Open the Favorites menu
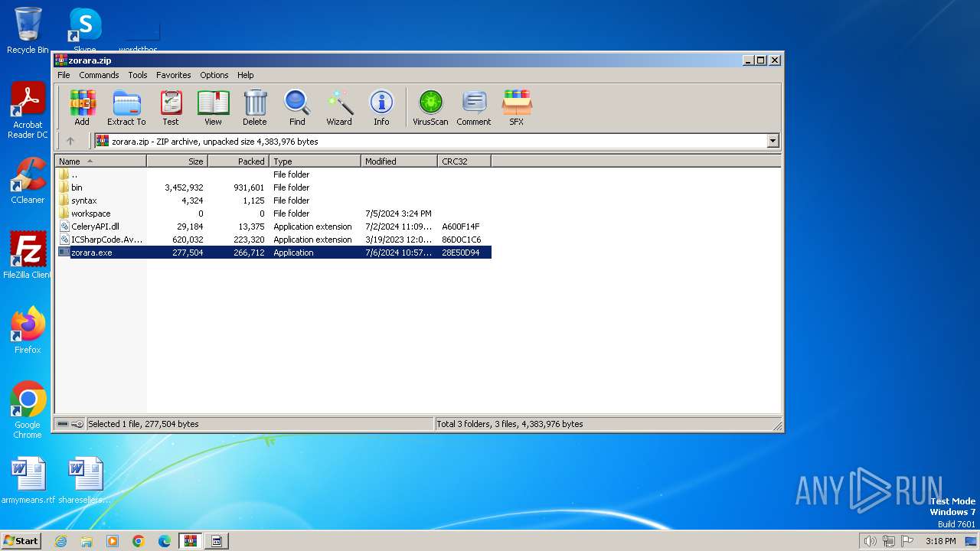This screenshot has width=980, height=551. click(x=174, y=75)
